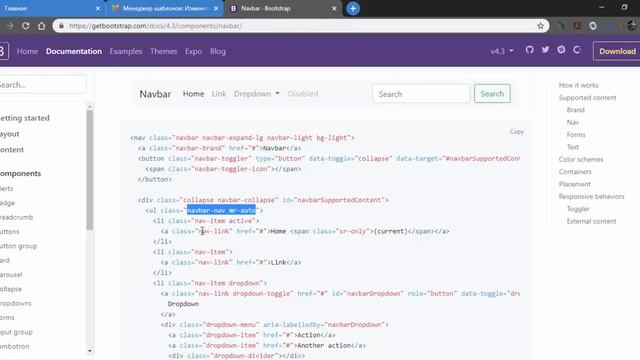Open Bootstrap Twitter icon in header
The height and width of the screenshot is (360, 640).
coord(545,50)
